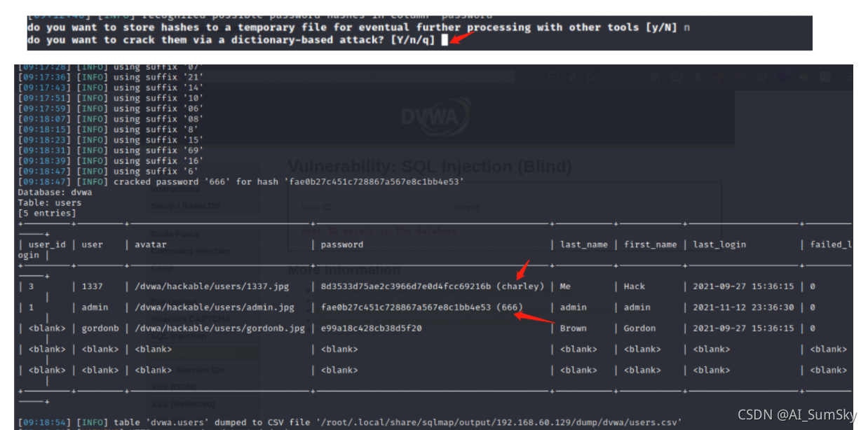The height and width of the screenshot is (430, 868).
Task: Select the log line using suffix '69'
Action: click(x=111, y=151)
